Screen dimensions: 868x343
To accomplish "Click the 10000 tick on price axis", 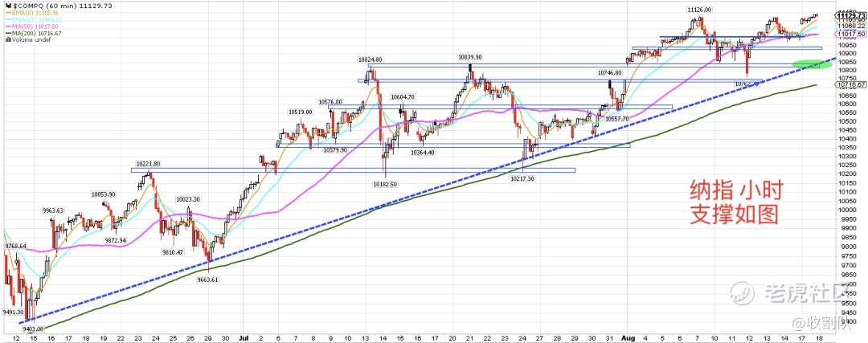I will (x=845, y=210).
